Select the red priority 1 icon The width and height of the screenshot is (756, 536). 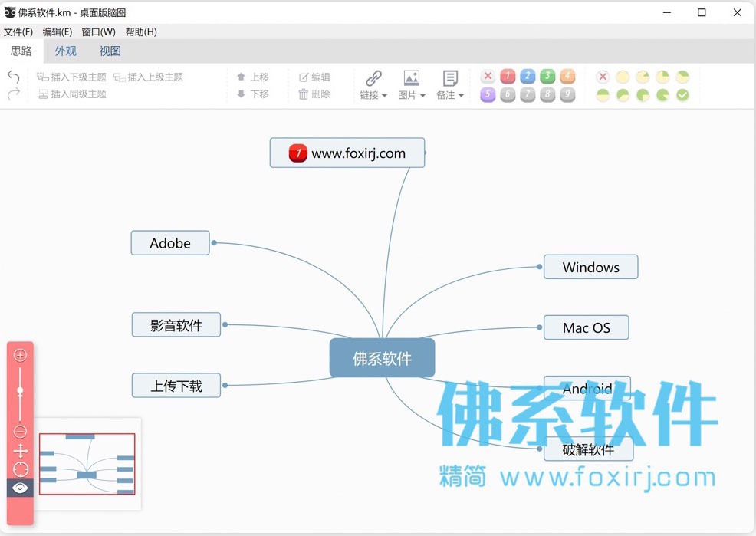(508, 76)
